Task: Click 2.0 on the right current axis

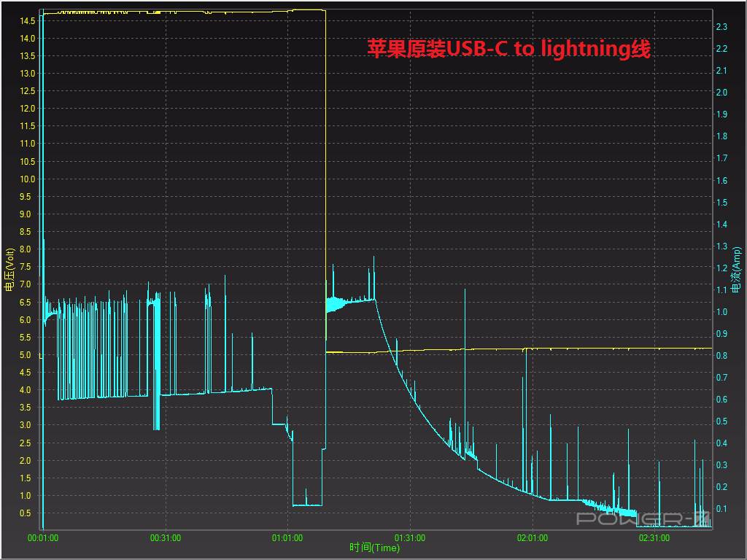Action: click(x=721, y=93)
